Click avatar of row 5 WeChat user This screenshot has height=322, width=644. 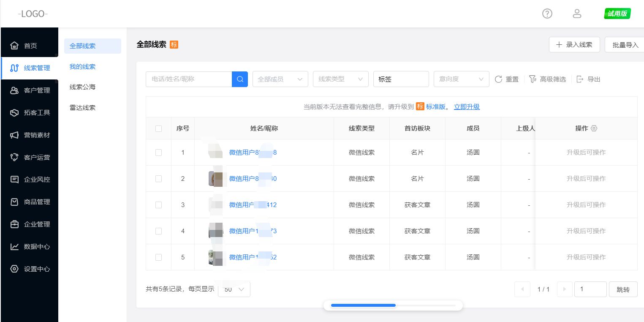[215, 257]
